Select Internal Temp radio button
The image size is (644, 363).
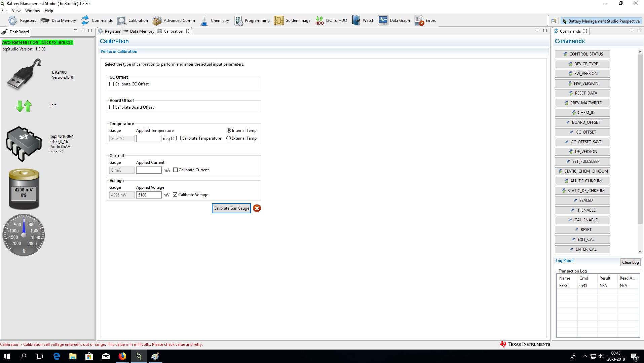point(229,131)
